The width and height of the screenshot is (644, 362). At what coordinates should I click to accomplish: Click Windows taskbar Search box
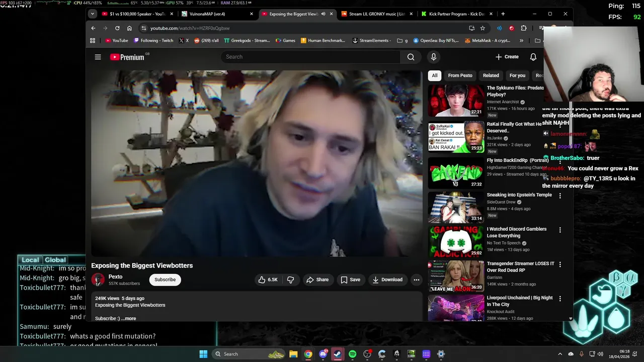[x=250, y=354]
